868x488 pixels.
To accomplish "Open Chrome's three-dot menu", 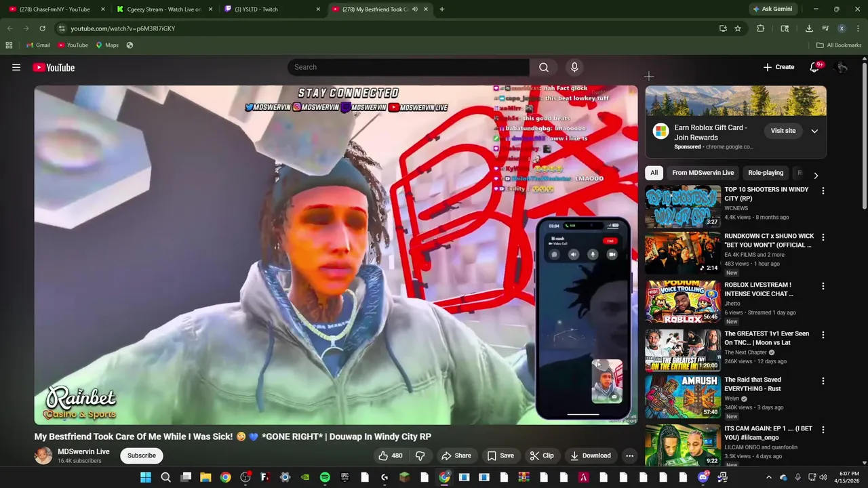I will [858, 28].
